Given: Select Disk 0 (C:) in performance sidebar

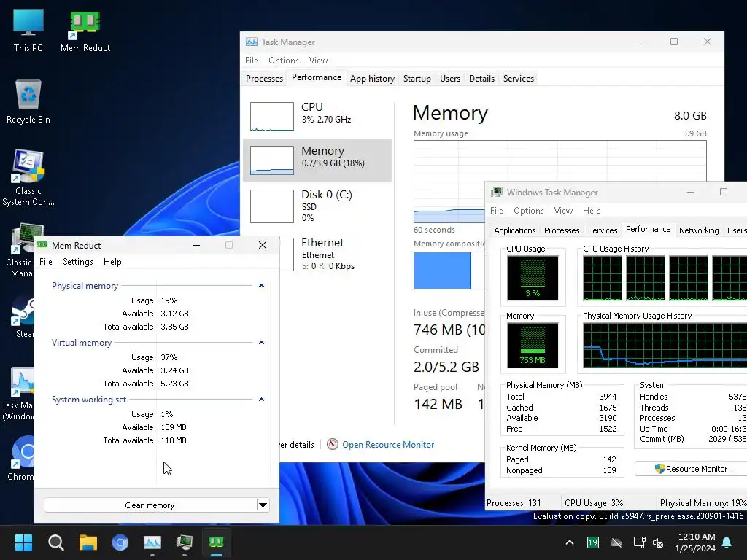Looking at the screenshot, I should (x=317, y=206).
